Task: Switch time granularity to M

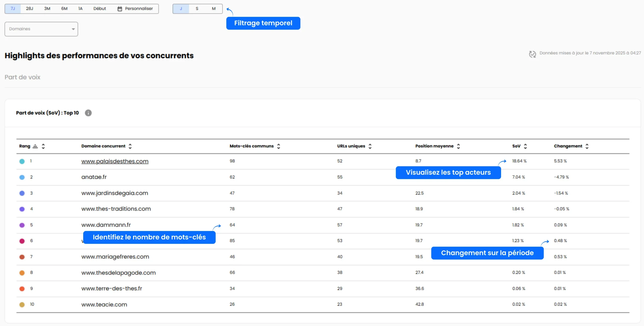Action: point(214,9)
